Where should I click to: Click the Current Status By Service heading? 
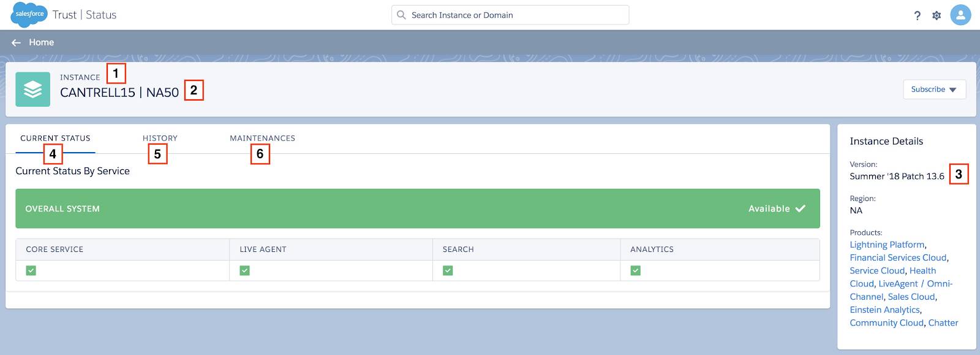[72, 171]
